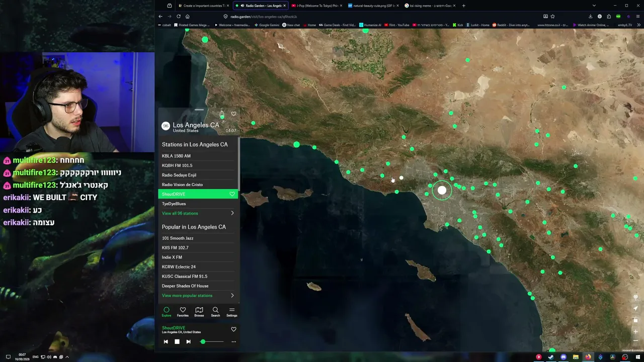Toggle the map lock icon
This screenshot has height=362, width=644.
click(635, 320)
